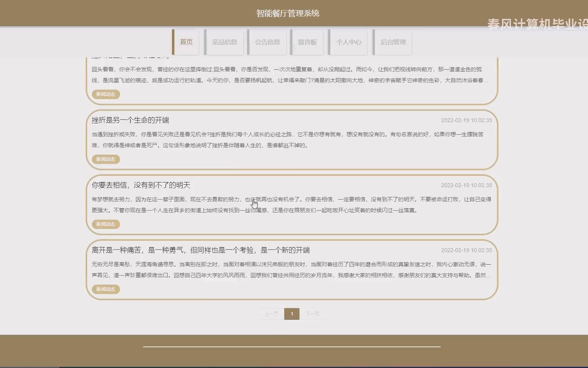Open article 离开是一种痛苦，是一种勇气
588x368 pixels.
201,250
